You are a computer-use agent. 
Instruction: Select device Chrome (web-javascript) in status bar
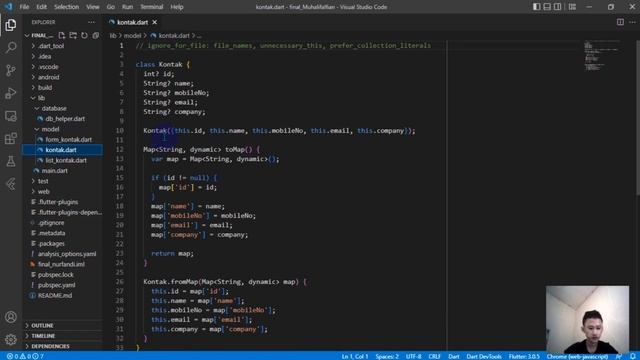point(577,356)
